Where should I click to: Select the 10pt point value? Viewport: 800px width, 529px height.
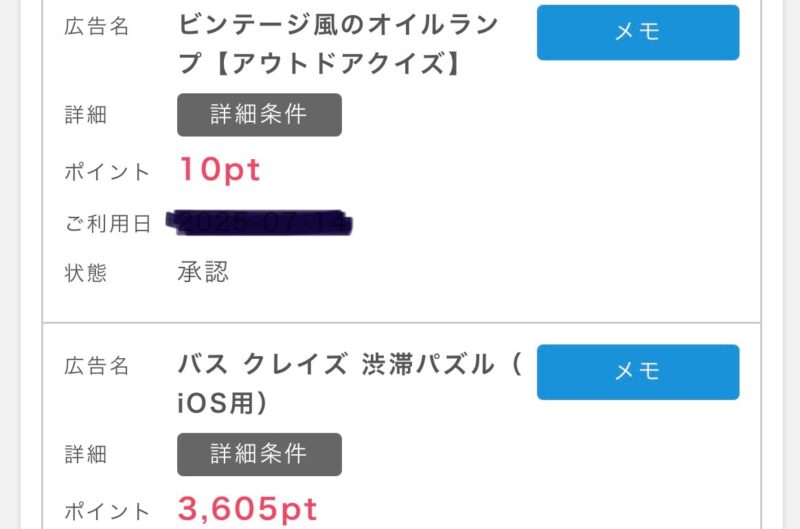click(219, 170)
